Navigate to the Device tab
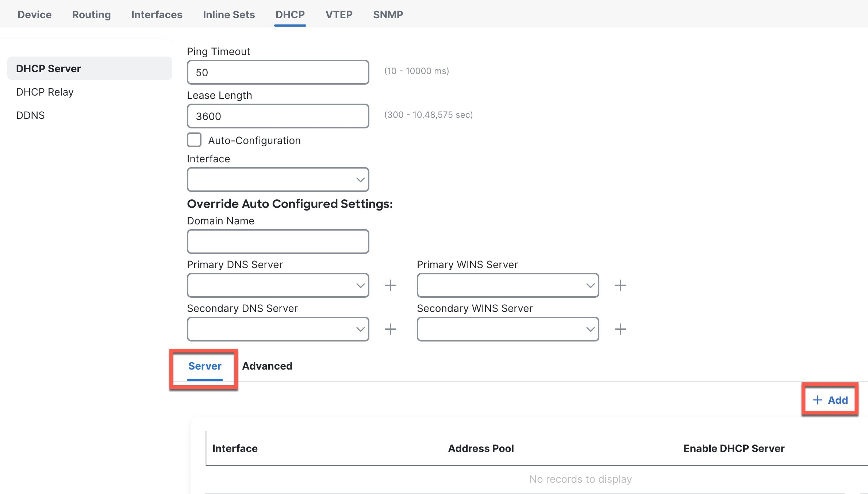868x494 pixels. [34, 14]
